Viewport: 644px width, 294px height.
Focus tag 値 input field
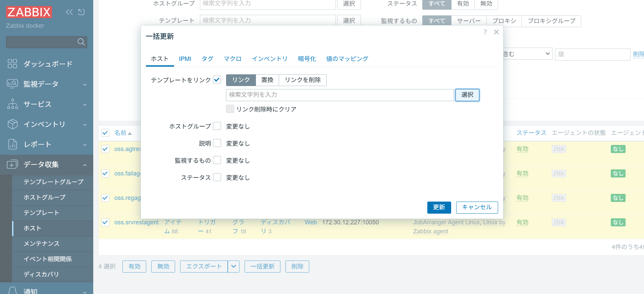click(593, 54)
